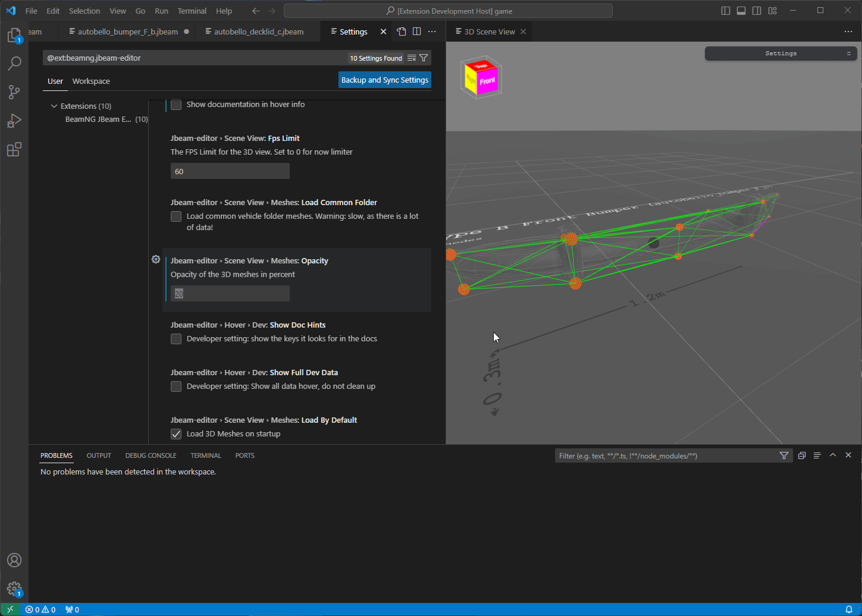Open more actions for the settings editor group
This screenshot has width=862, height=616.
pos(432,32)
